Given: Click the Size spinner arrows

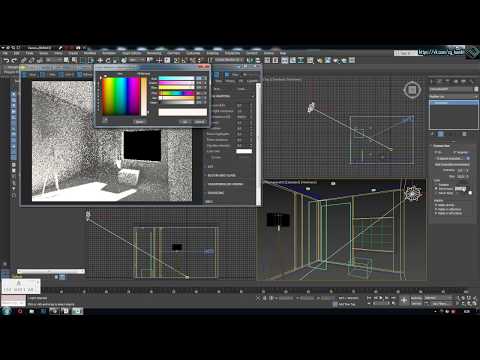Looking at the screenshot, I should (x=468, y=176).
